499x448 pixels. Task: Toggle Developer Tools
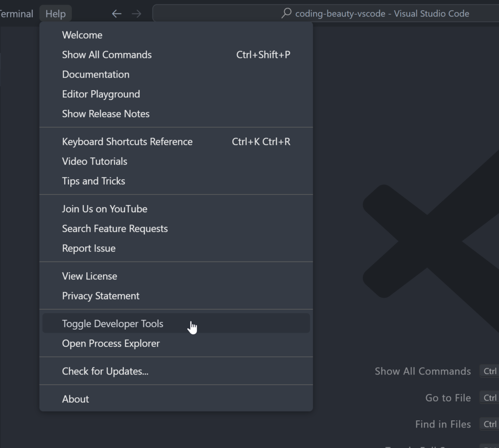(113, 324)
